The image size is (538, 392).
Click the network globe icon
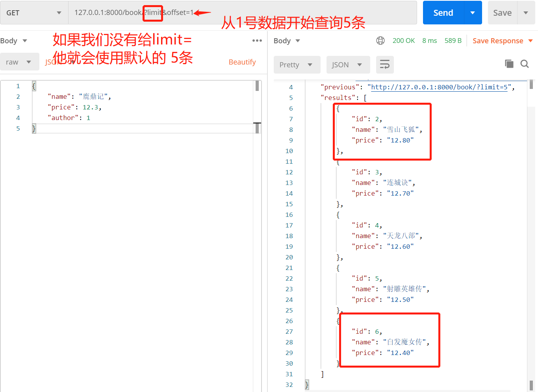coord(380,41)
